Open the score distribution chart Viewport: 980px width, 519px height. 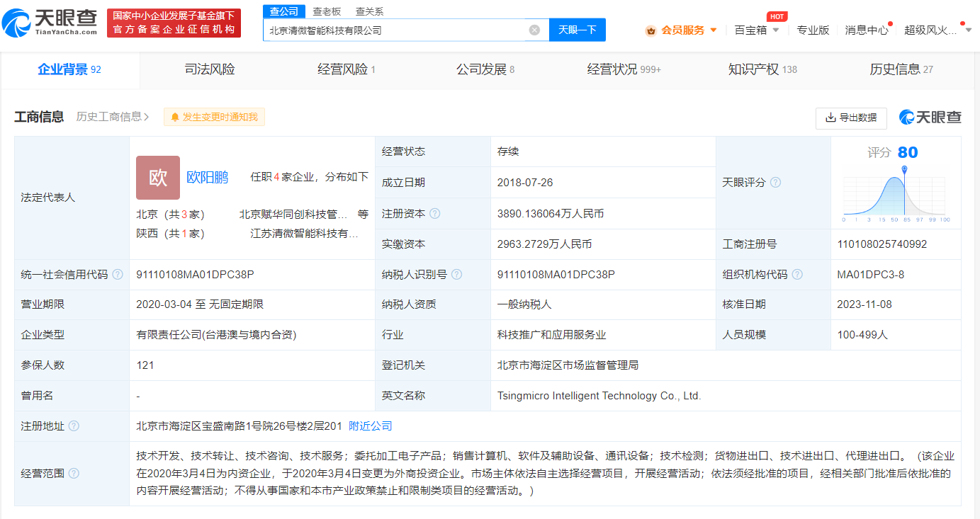pos(896,193)
